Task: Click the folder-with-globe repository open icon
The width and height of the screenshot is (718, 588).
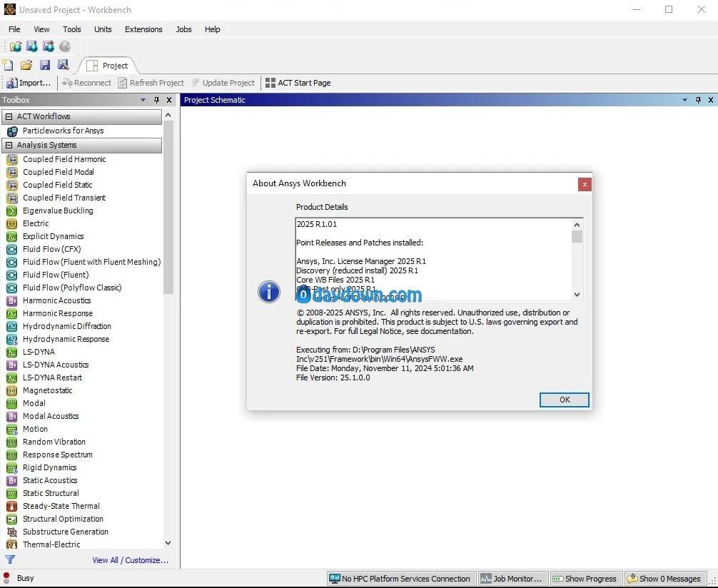Action: pos(16,46)
